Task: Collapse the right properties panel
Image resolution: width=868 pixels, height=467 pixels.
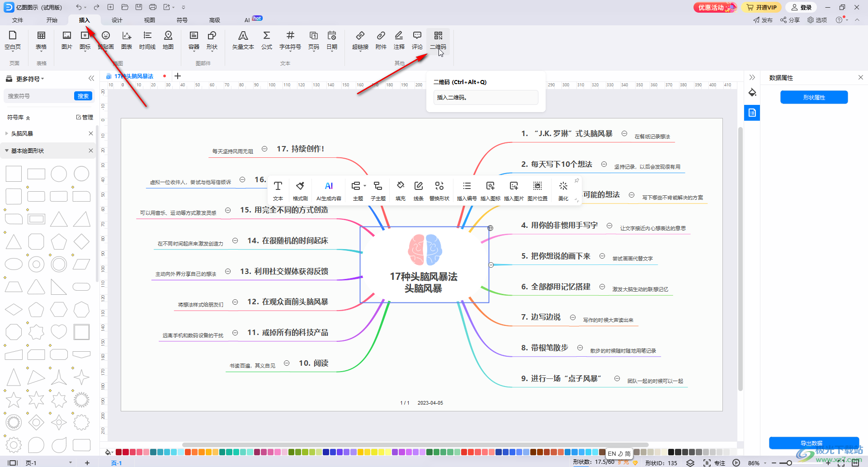Action: click(752, 77)
